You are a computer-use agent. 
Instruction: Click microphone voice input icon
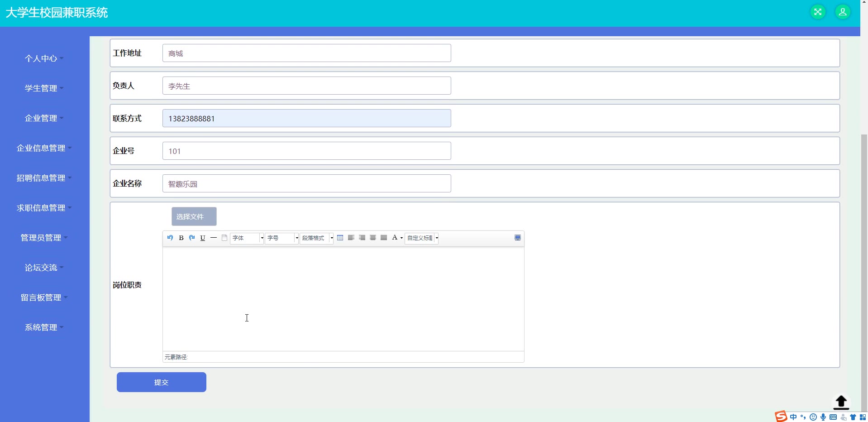(823, 417)
